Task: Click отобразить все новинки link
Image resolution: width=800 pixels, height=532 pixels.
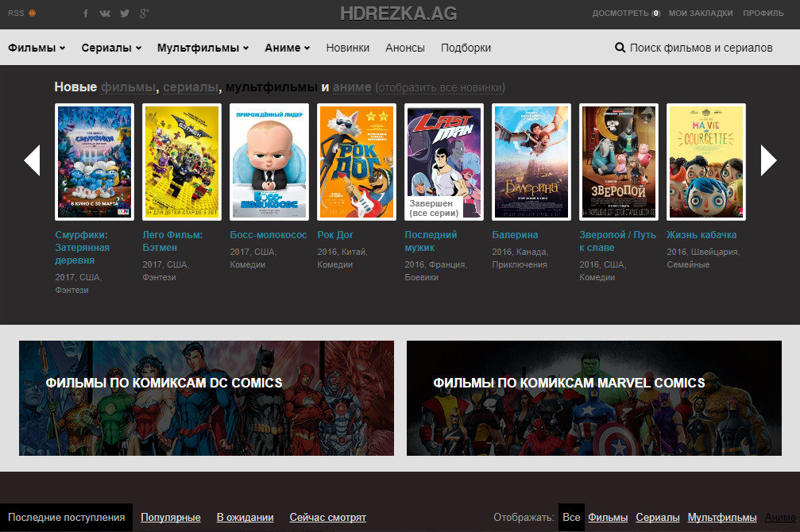Action: tap(440, 87)
